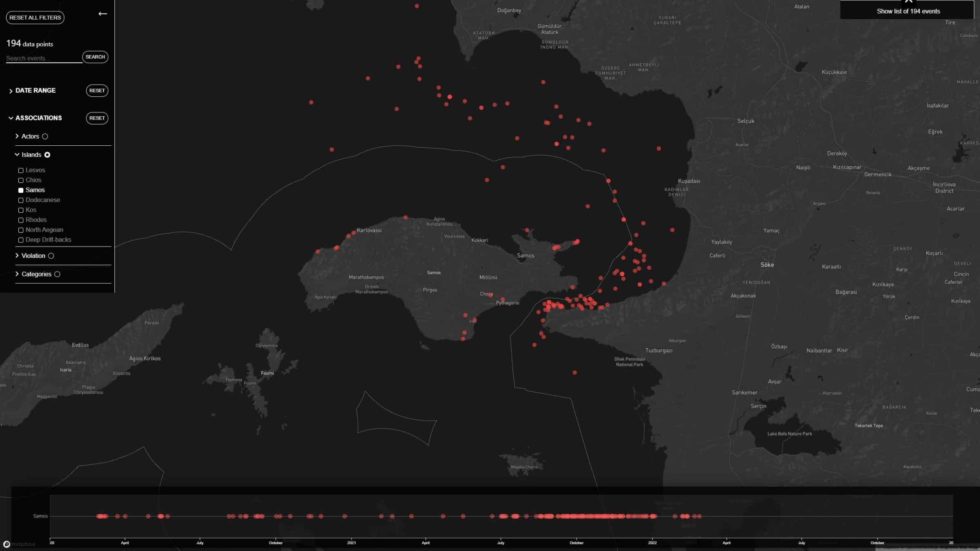980x551 pixels.
Task: Click the X above Show list of events
Action: (909, 2)
